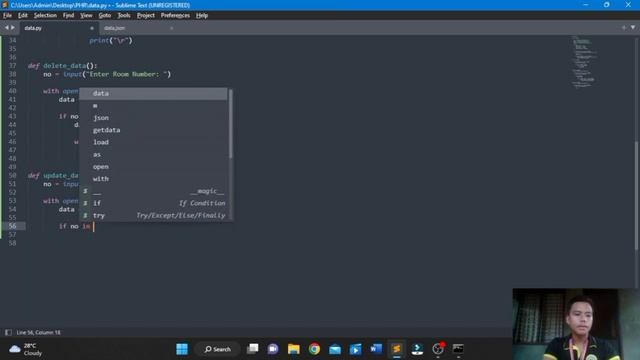Image resolution: width=640 pixels, height=360 pixels.
Task: Click line number 50 in the gutter
Action: [13, 176]
